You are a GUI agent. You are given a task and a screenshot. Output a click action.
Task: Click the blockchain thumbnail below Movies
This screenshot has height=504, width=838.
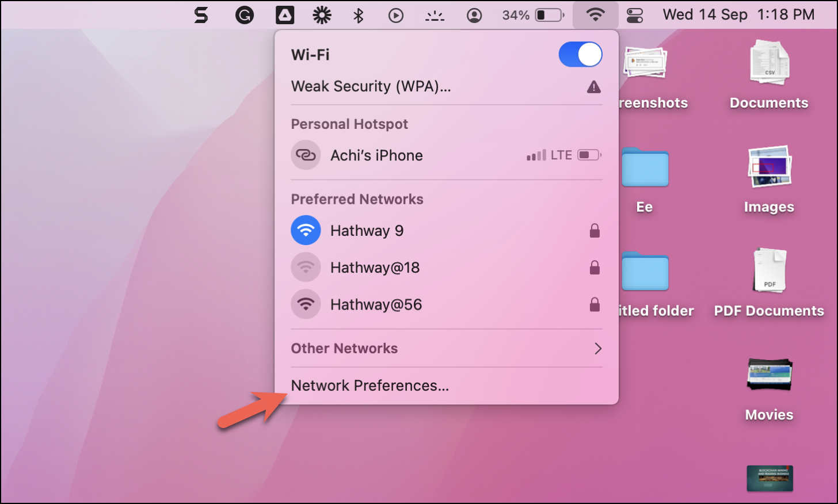coord(770,478)
